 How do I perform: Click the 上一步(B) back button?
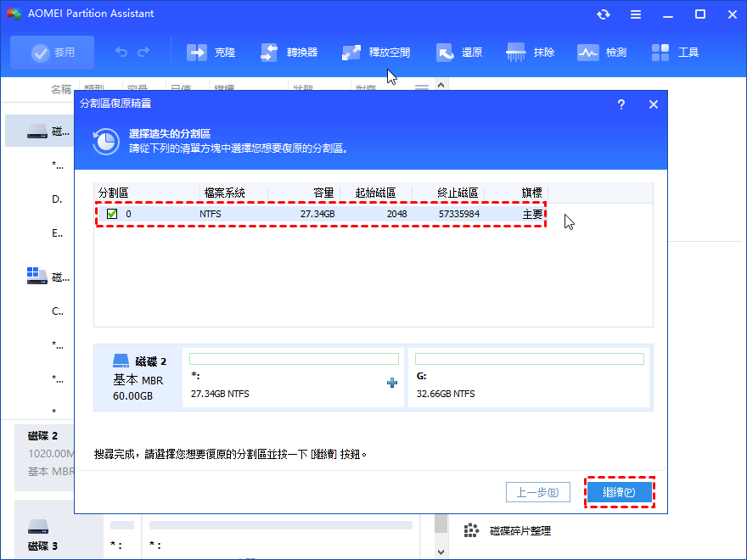click(x=538, y=492)
